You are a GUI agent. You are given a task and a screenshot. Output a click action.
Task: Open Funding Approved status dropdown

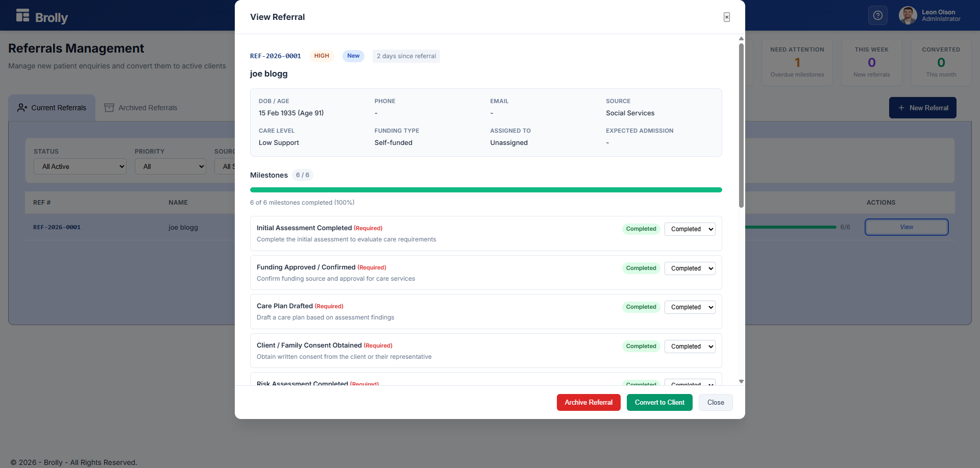click(690, 268)
